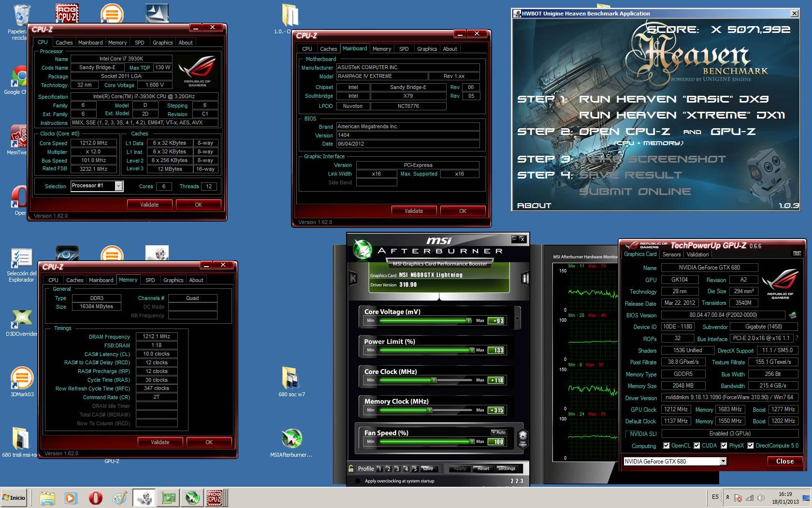The width and height of the screenshot is (812, 508).
Task: Open the Google Chrome desktop shortcut
Action: 18,77
